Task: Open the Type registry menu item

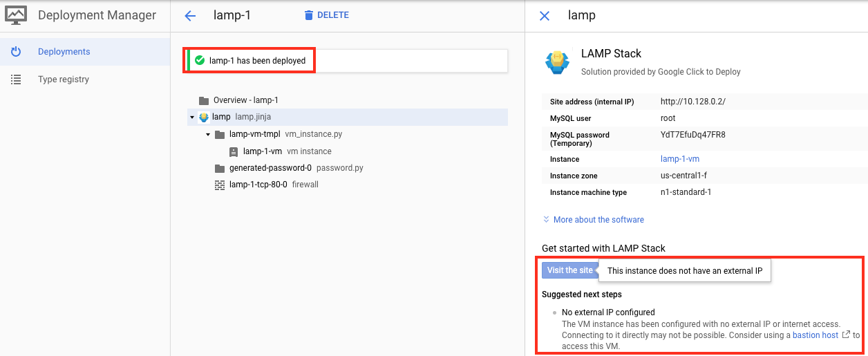Action: click(x=64, y=79)
